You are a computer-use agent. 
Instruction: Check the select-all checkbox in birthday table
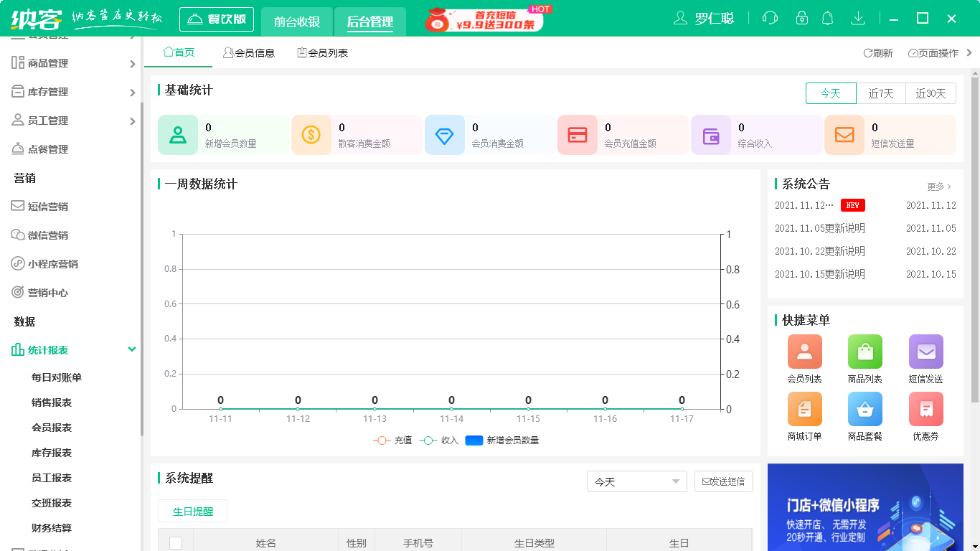click(176, 543)
